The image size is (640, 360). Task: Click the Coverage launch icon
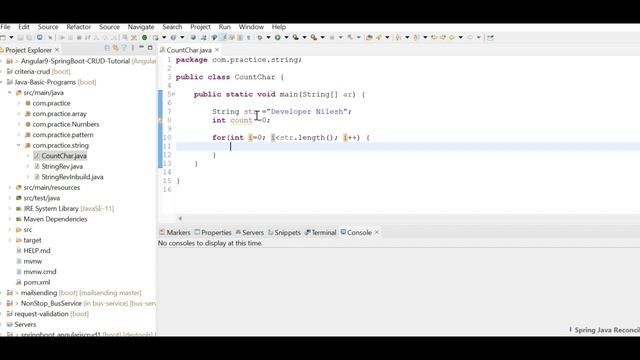295,38
